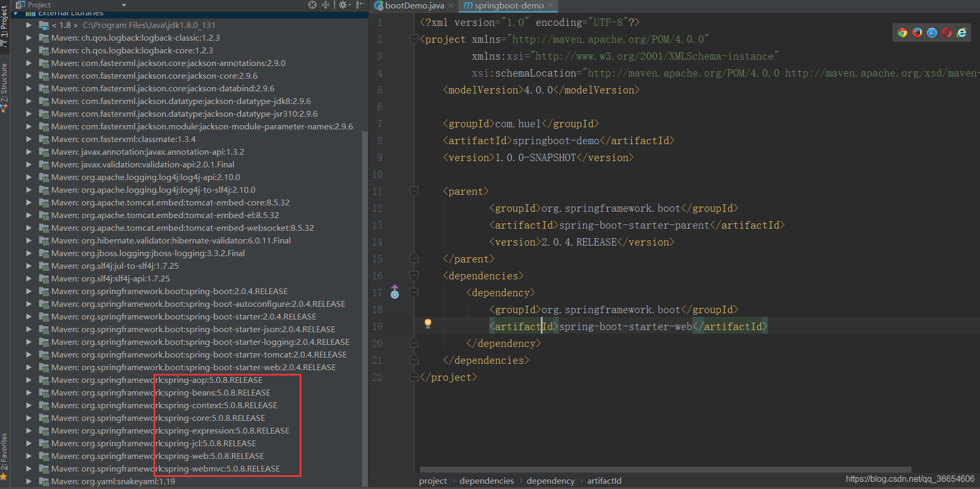Viewport: 980px width, 489px height.
Task: Close the bootDemo.java tab
Action: pyautogui.click(x=451, y=6)
